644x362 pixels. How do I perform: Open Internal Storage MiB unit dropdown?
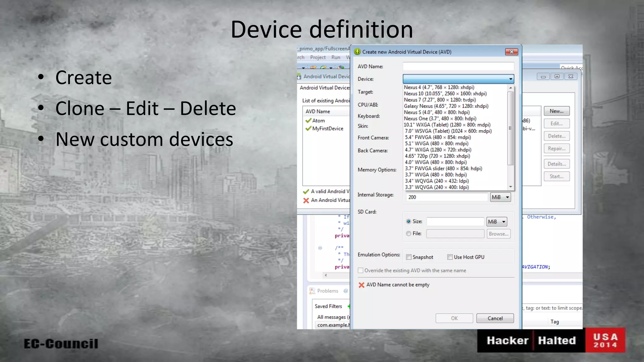tap(500, 197)
